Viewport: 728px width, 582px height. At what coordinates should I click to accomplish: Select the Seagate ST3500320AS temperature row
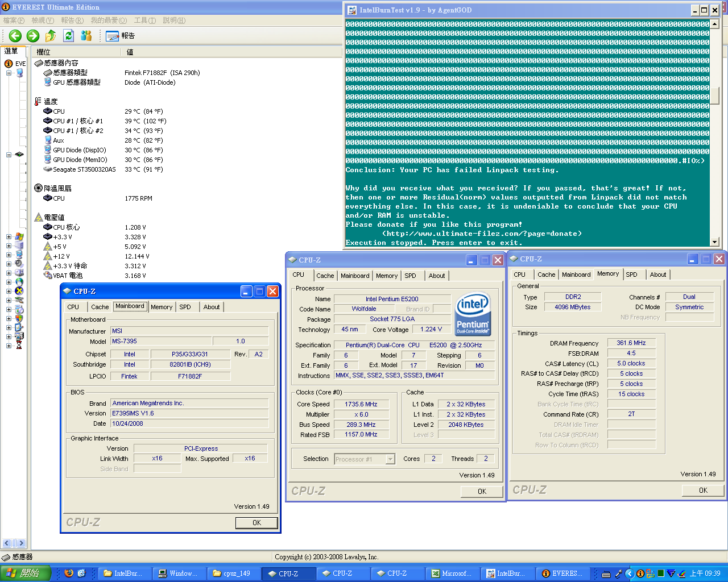tap(103, 169)
